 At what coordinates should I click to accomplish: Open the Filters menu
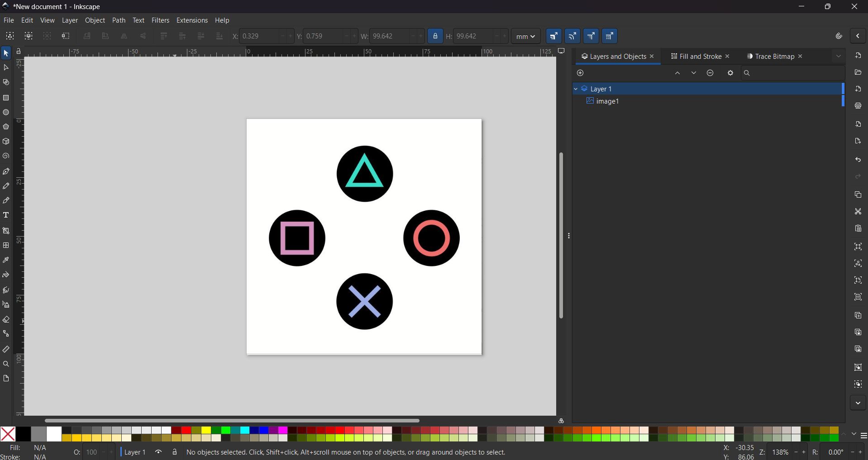tap(160, 20)
